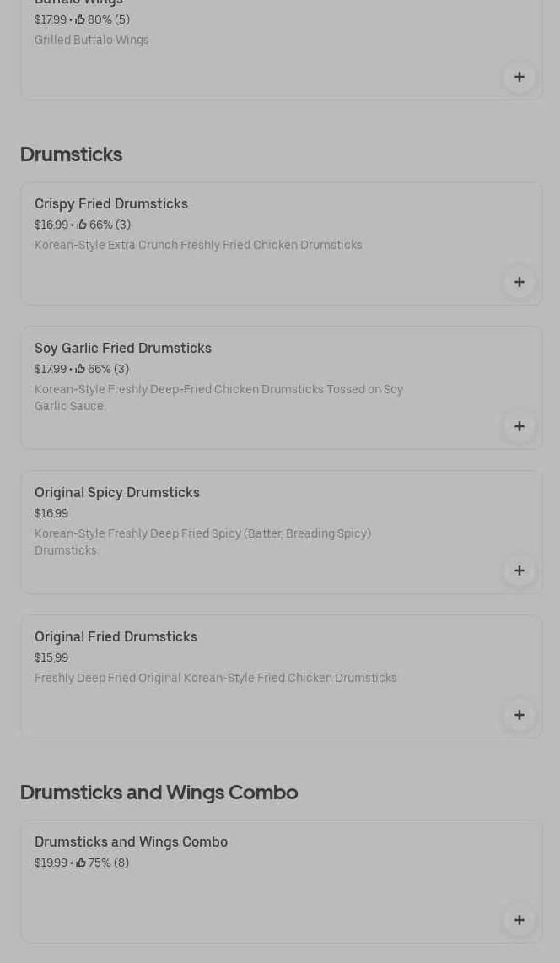This screenshot has width=560, height=963.
Task: Click the Drumsticks and Wings Combo section heading
Action: click(159, 793)
